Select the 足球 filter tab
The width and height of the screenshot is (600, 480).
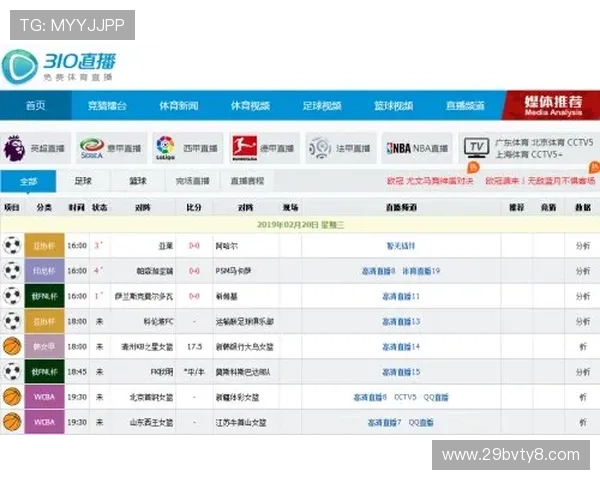click(x=83, y=181)
